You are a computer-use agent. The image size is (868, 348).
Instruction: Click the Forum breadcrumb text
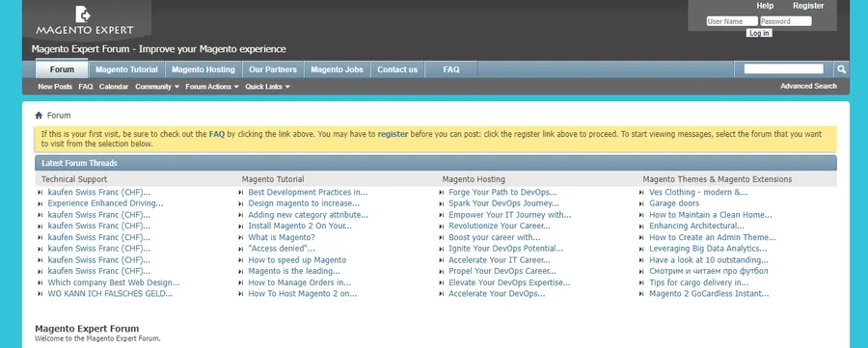(x=59, y=116)
